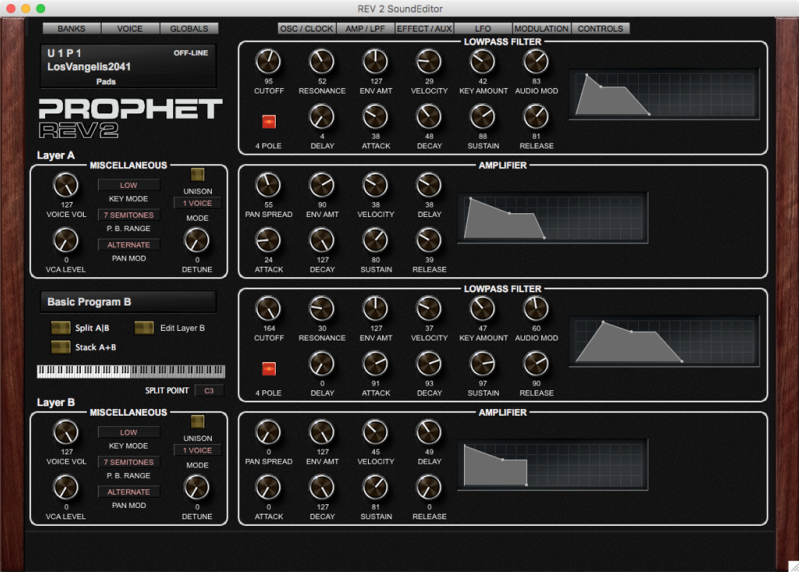Open the Modulation tab
This screenshot has width=800, height=572.
[541, 29]
